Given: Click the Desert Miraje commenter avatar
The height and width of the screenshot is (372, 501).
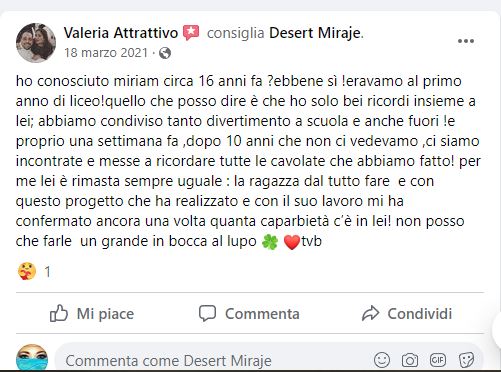Looking at the screenshot, I should coord(32,358).
